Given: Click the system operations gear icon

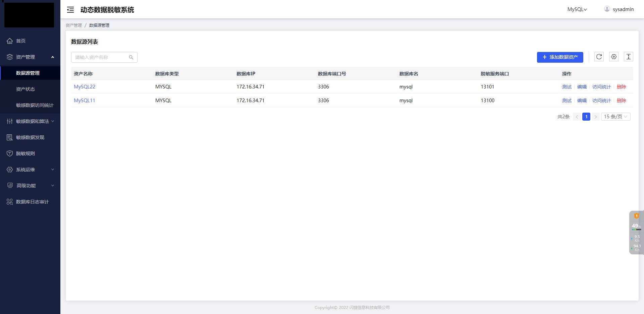Looking at the screenshot, I should pos(10,170).
